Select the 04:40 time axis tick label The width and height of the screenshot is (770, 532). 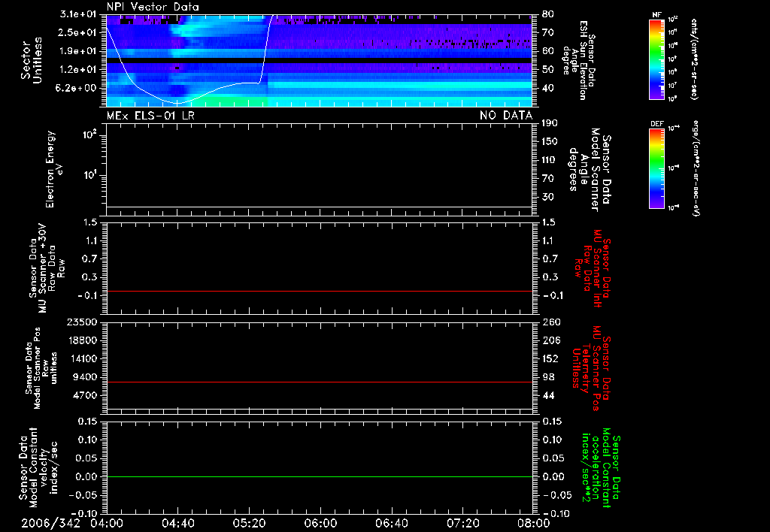point(177,522)
